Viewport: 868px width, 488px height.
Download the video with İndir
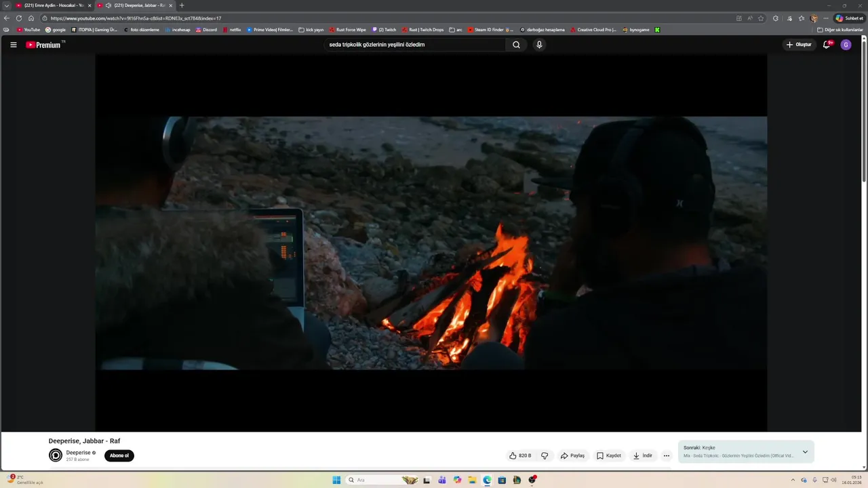643,455
